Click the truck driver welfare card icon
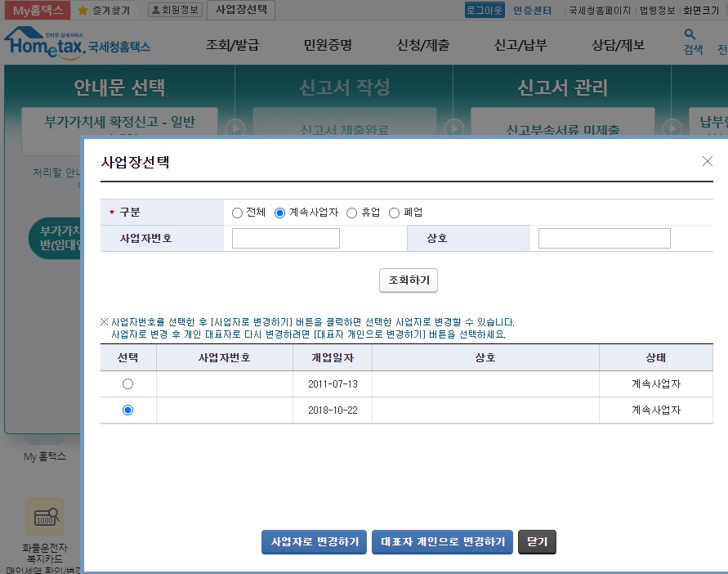The image size is (728, 574). pos(45,517)
